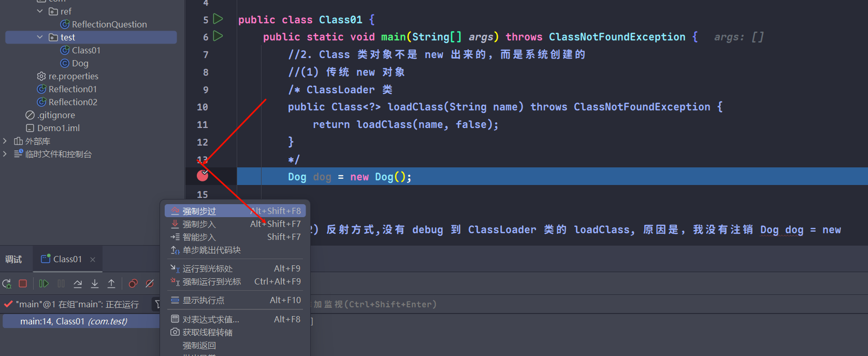Open Reflection01 in the project tree
Screen dimensions: 868x356
point(73,89)
